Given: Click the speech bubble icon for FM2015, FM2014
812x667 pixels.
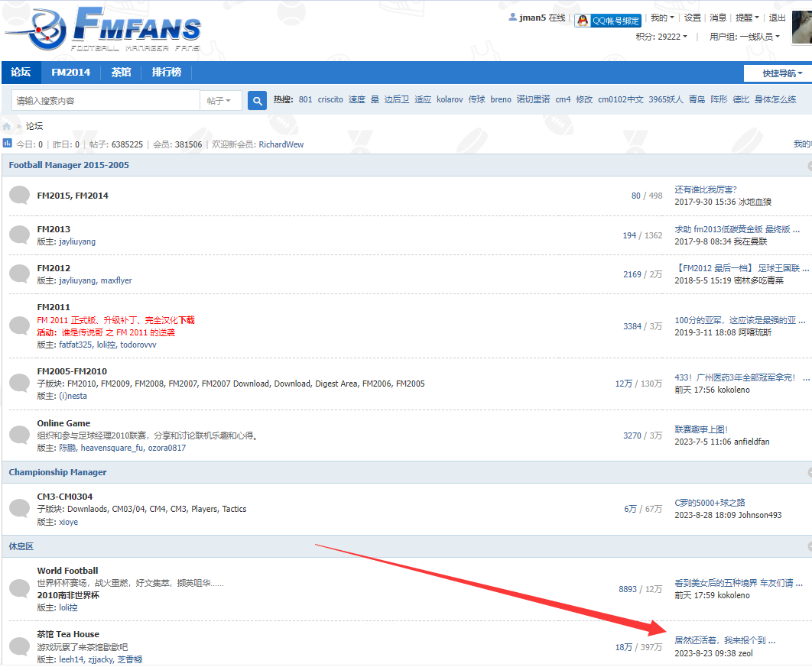Looking at the screenshot, I should click(x=20, y=196).
